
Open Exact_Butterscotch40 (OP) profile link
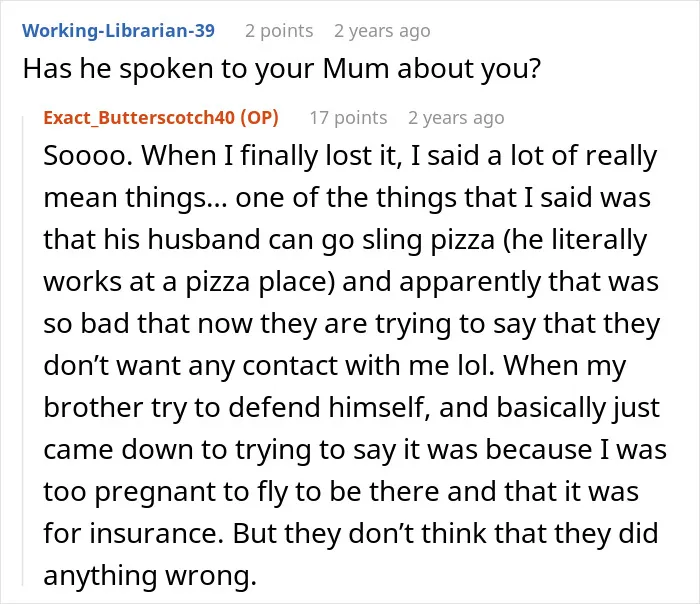(x=161, y=117)
